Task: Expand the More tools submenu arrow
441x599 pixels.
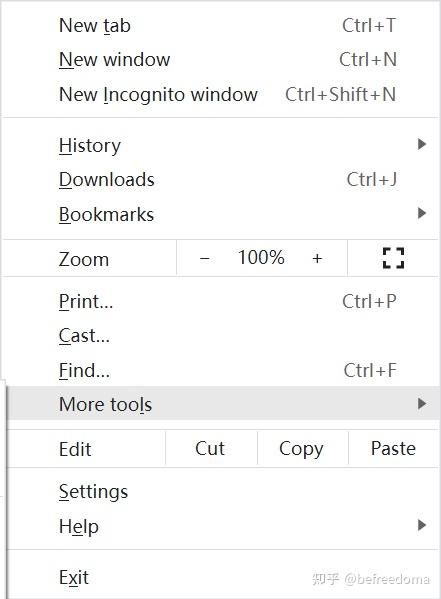Action: point(422,403)
